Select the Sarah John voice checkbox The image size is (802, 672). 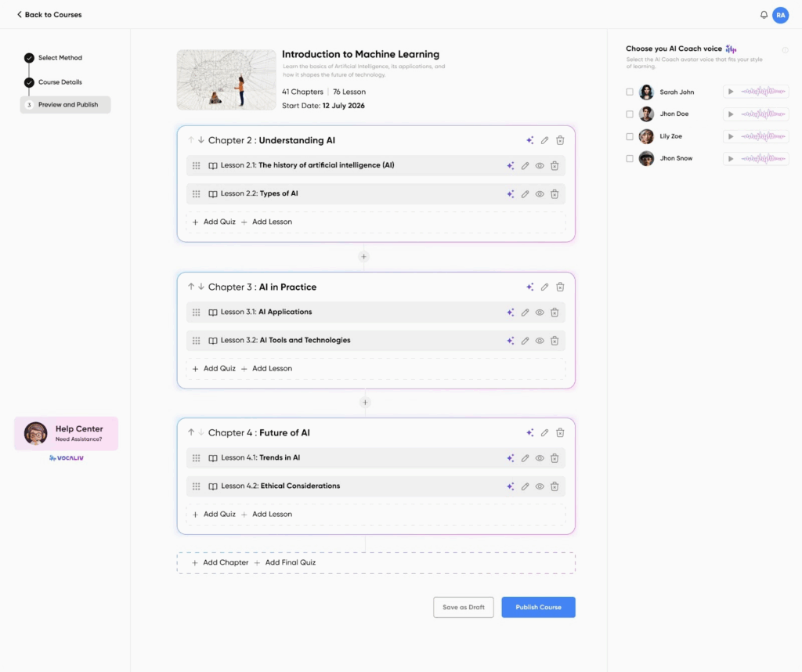(x=630, y=92)
